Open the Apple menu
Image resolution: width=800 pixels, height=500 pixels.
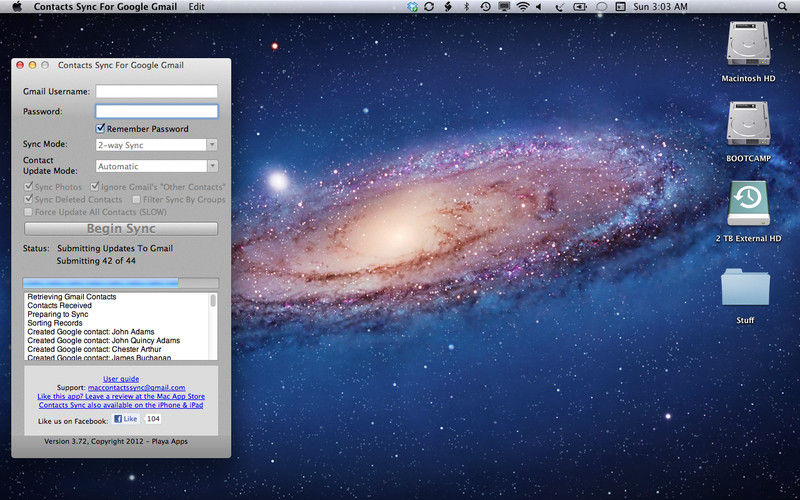click(x=17, y=7)
